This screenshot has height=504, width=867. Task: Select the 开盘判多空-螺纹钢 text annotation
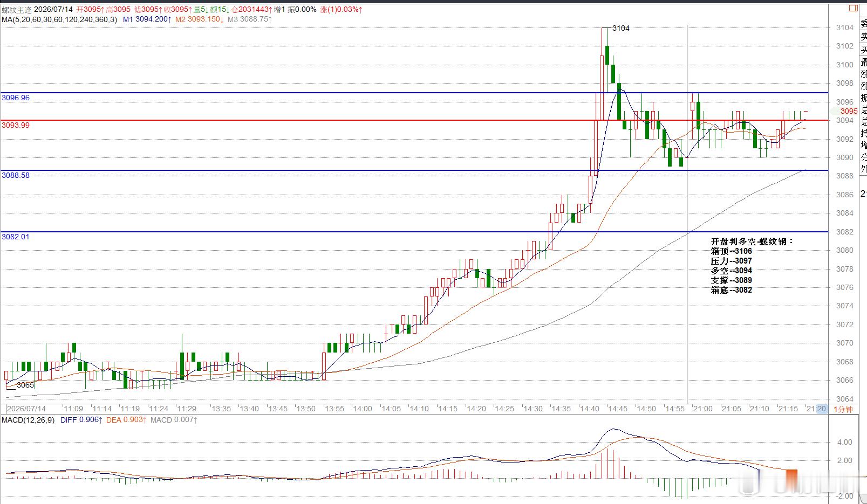click(752, 241)
